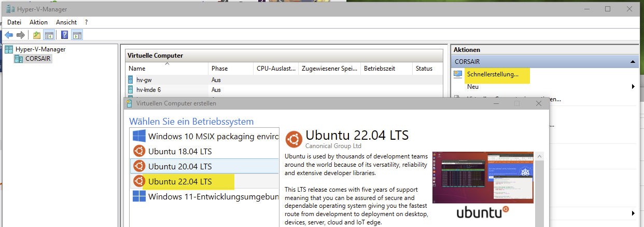The image size is (644, 227).
Task: Click the Windows 11 logo icon in list
Action: pos(138,196)
